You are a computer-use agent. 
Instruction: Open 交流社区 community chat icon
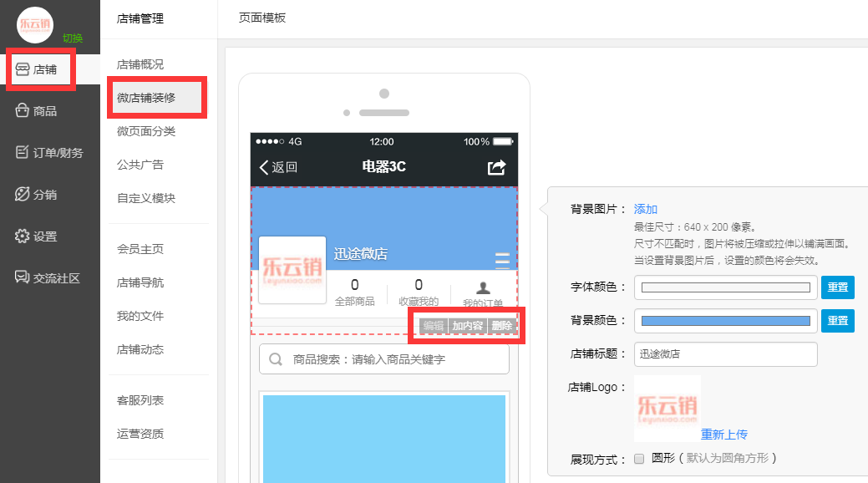point(23,278)
